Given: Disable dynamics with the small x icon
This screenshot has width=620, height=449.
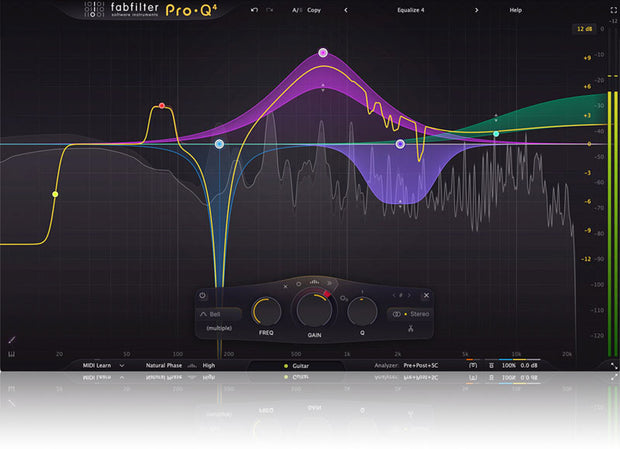Looking at the screenshot, I should (286, 286).
